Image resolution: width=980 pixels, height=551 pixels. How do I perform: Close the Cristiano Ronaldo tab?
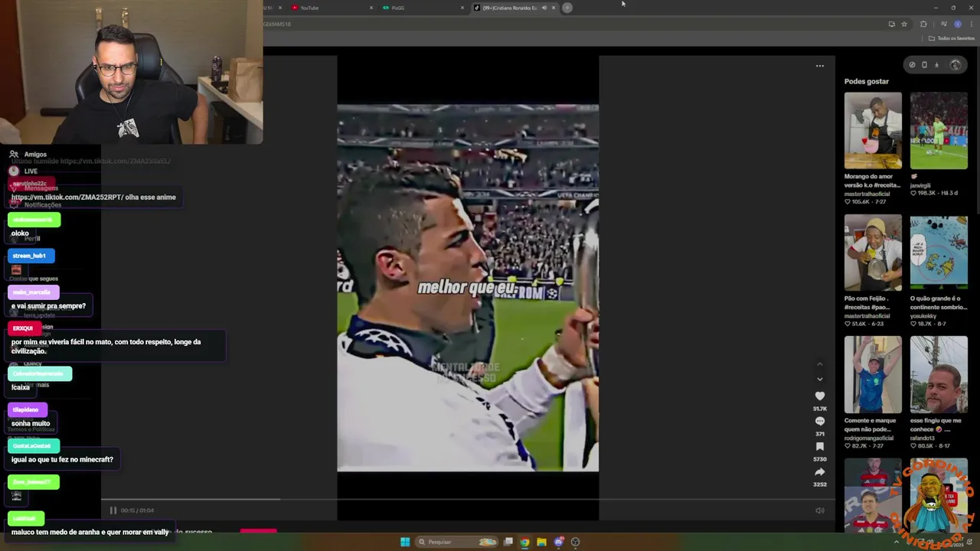tap(554, 8)
